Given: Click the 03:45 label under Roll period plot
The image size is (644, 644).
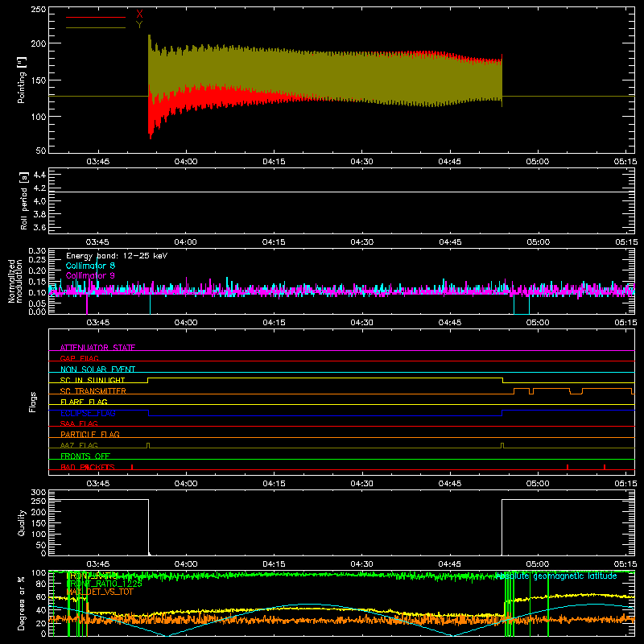Looking at the screenshot, I should [97, 242].
